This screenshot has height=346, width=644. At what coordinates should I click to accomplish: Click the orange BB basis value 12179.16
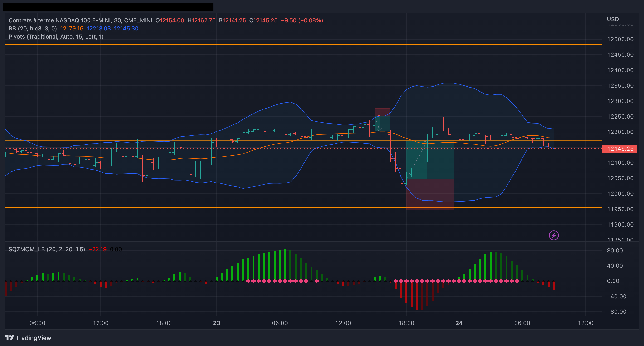click(72, 29)
